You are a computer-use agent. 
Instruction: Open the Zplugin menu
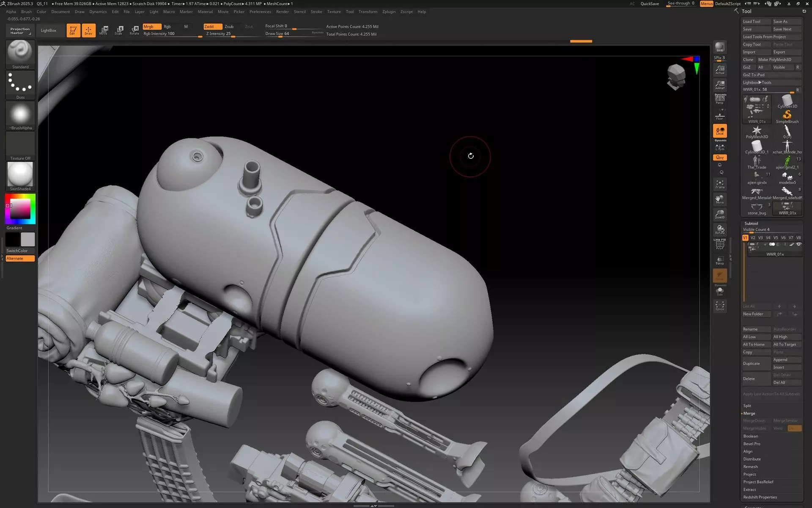pyautogui.click(x=389, y=11)
